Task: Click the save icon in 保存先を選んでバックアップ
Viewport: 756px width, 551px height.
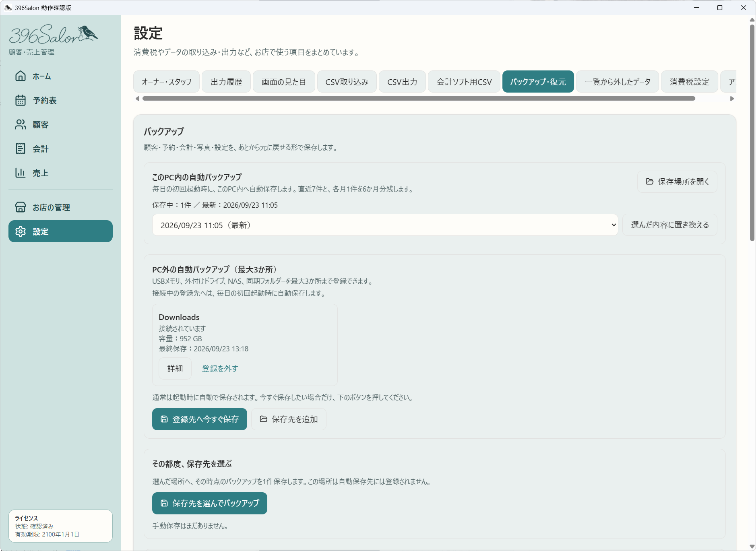Action: (x=164, y=503)
